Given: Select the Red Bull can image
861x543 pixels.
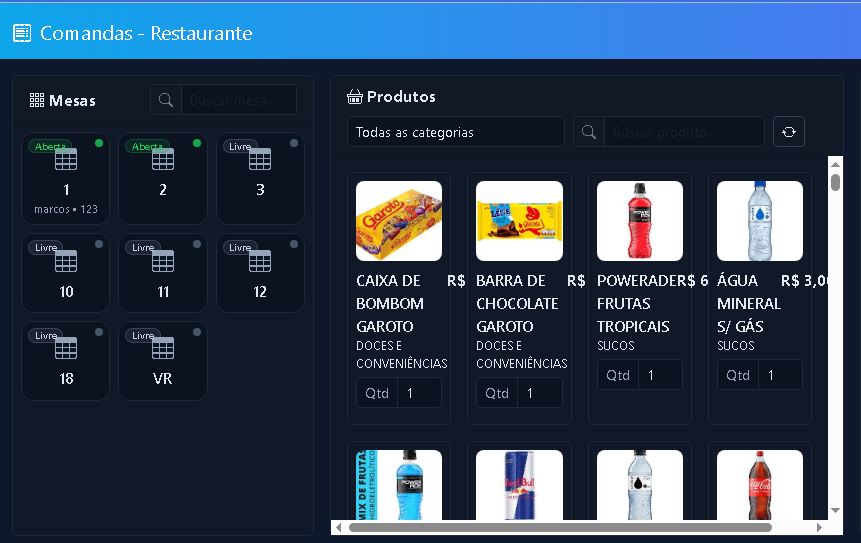Looking at the screenshot, I should pos(519,485).
